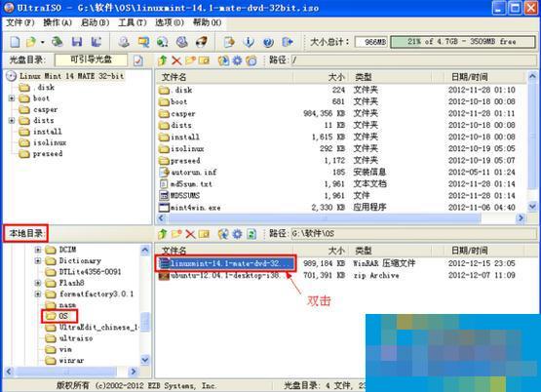541x392 pixels.
Task: Open the dropdown arrow beside the Open icon
Action: 43,43
